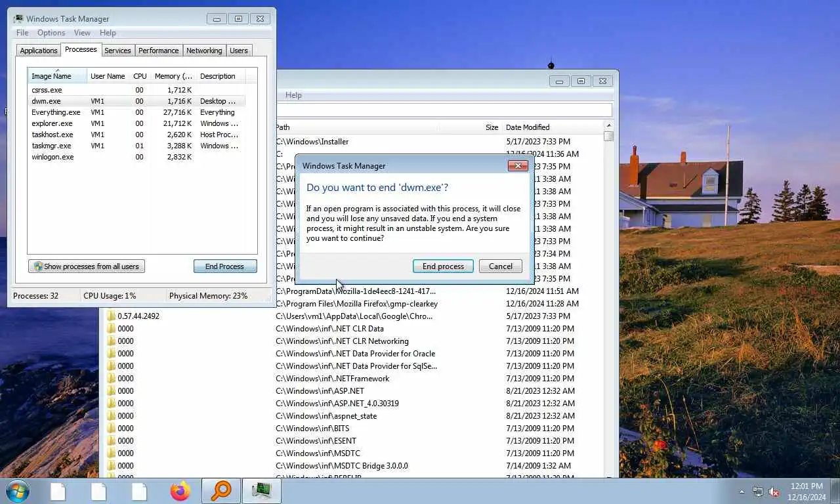Click the Task Manager title bar icon

pyautogui.click(x=18, y=19)
